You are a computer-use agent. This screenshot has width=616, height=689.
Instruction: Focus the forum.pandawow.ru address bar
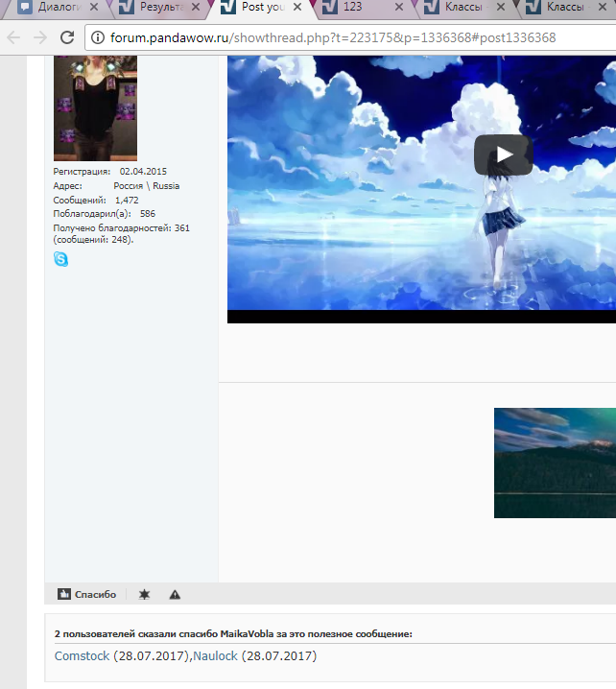pos(351,37)
